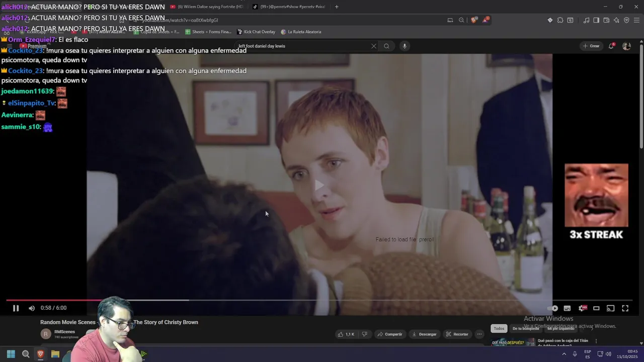644x362 pixels.
Task: Open the Windows Start menu
Action: (x=11, y=354)
